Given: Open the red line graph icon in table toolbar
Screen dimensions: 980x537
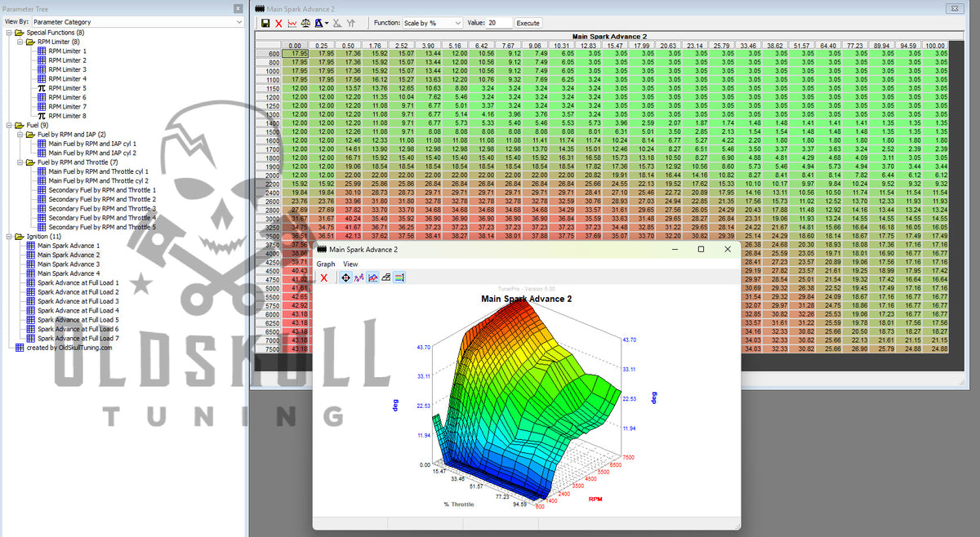Looking at the screenshot, I should click(x=292, y=23).
